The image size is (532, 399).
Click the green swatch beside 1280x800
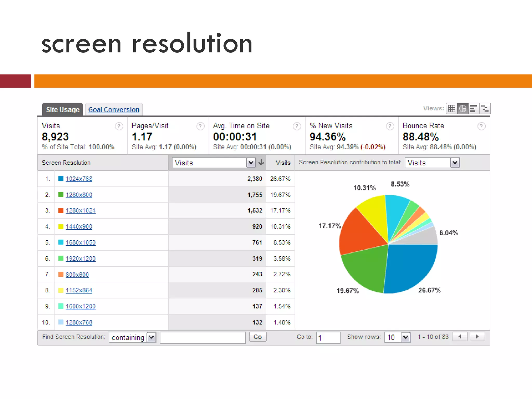pos(61,195)
